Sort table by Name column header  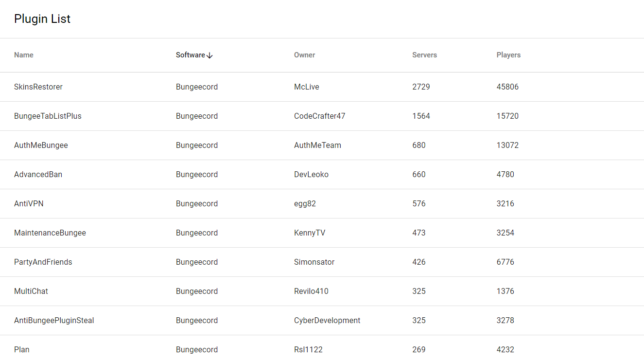coord(24,55)
